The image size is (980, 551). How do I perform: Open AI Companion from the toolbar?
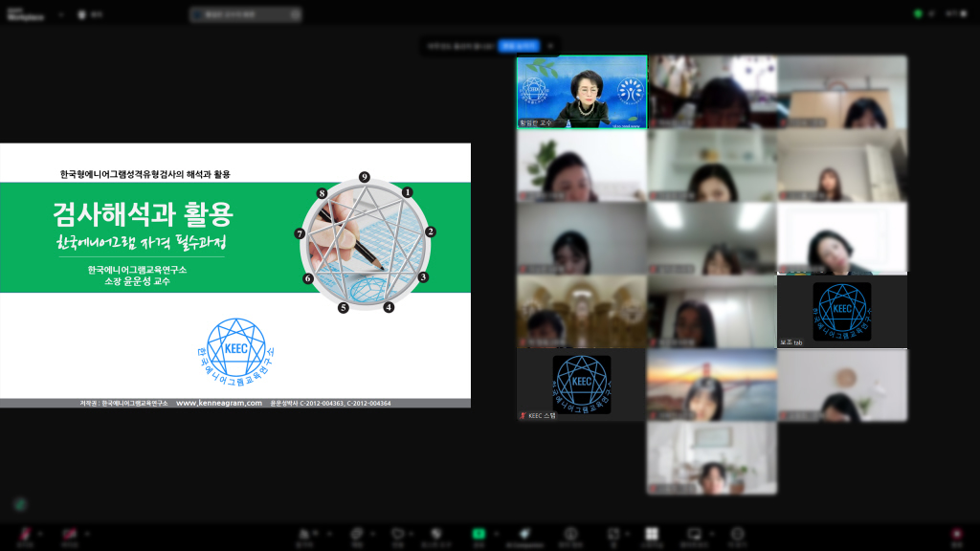point(525,536)
